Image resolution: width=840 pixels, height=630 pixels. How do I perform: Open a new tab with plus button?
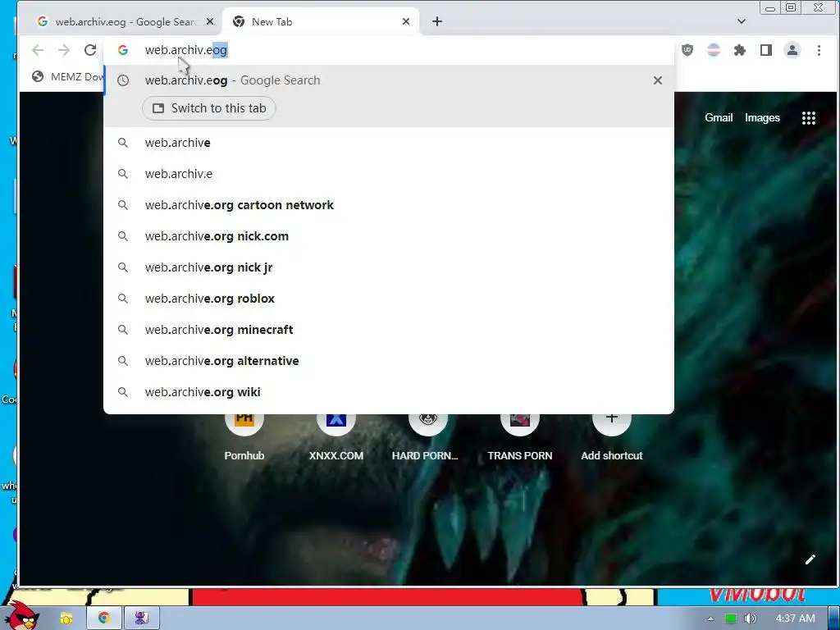[x=437, y=21]
